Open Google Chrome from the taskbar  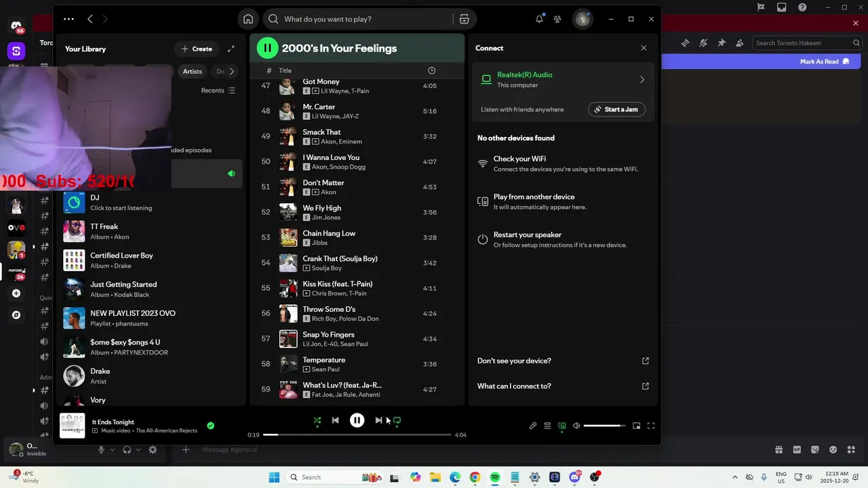[x=475, y=477]
